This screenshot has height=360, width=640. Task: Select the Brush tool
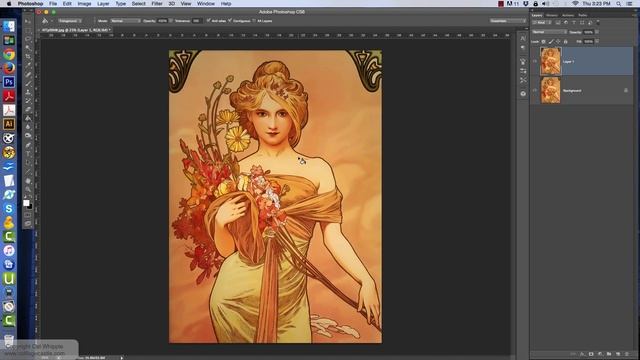(28, 83)
